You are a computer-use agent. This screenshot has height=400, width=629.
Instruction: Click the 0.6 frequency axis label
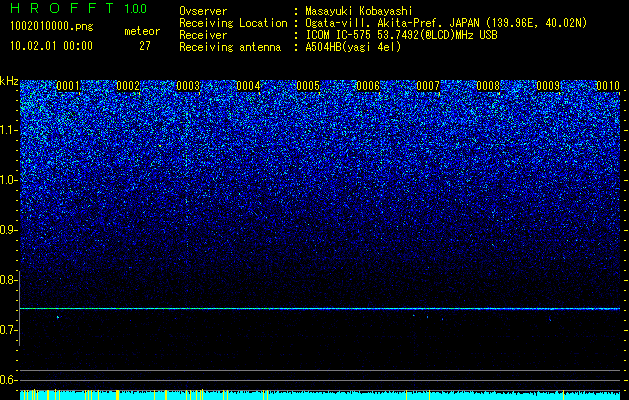(x=8, y=380)
